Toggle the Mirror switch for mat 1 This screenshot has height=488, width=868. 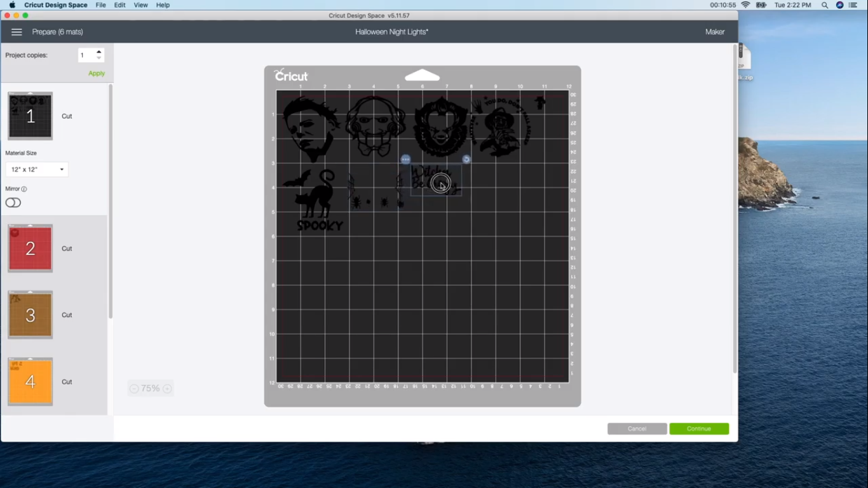click(x=13, y=203)
